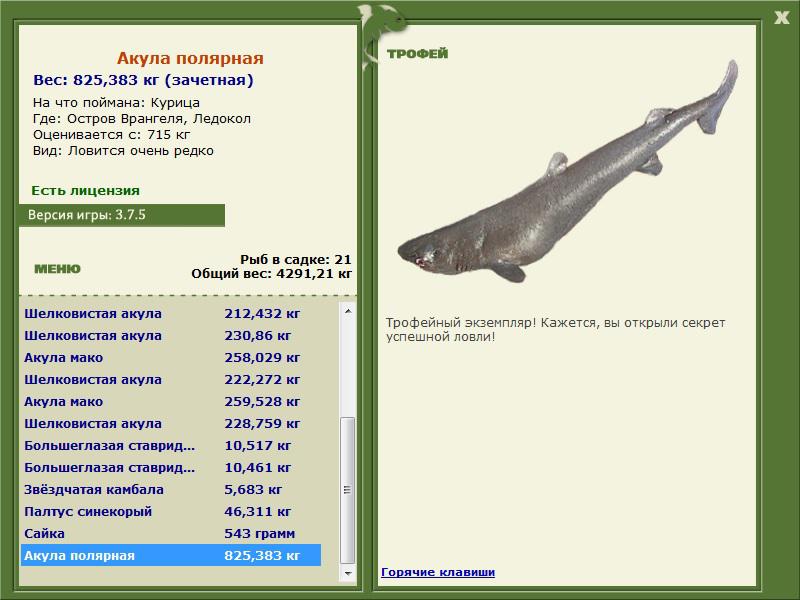Click the fish list scrollbar down arrow

348,573
